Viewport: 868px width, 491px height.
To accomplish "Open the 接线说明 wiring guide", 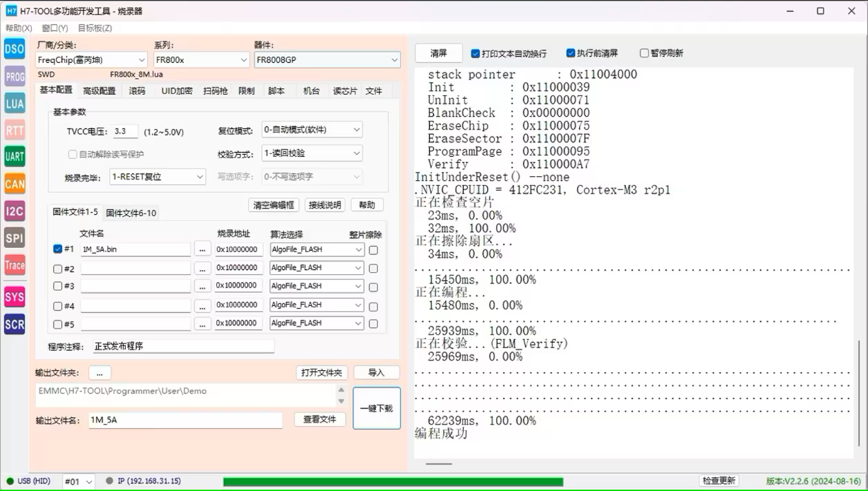I will (x=325, y=205).
